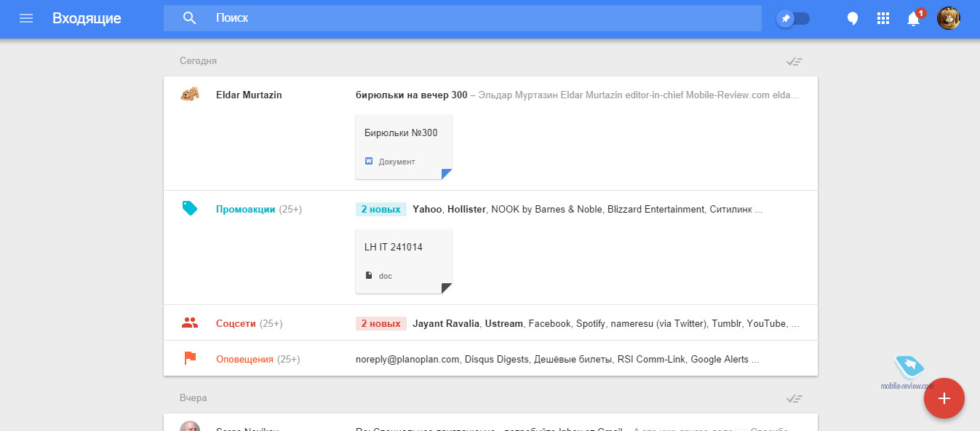Click noreply@planoplan.com senders list
Screen dimensions: 980x431
point(557,359)
